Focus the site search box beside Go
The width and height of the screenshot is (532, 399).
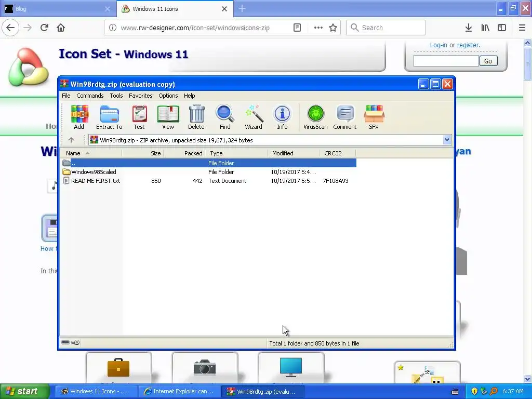click(x=446, y=61)
